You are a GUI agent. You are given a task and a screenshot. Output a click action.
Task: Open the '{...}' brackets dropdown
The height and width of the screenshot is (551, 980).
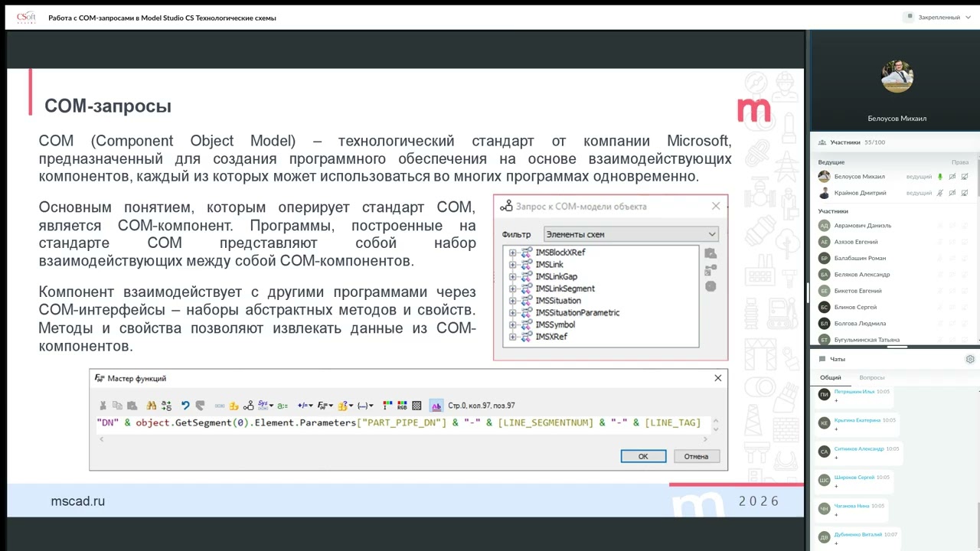(x=365, y=406)
